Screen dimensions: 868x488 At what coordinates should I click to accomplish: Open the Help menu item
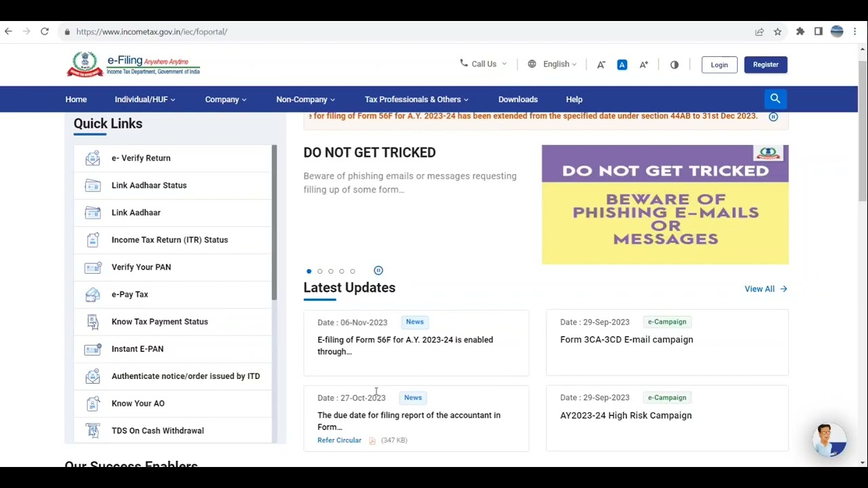(x=574, y=100)
